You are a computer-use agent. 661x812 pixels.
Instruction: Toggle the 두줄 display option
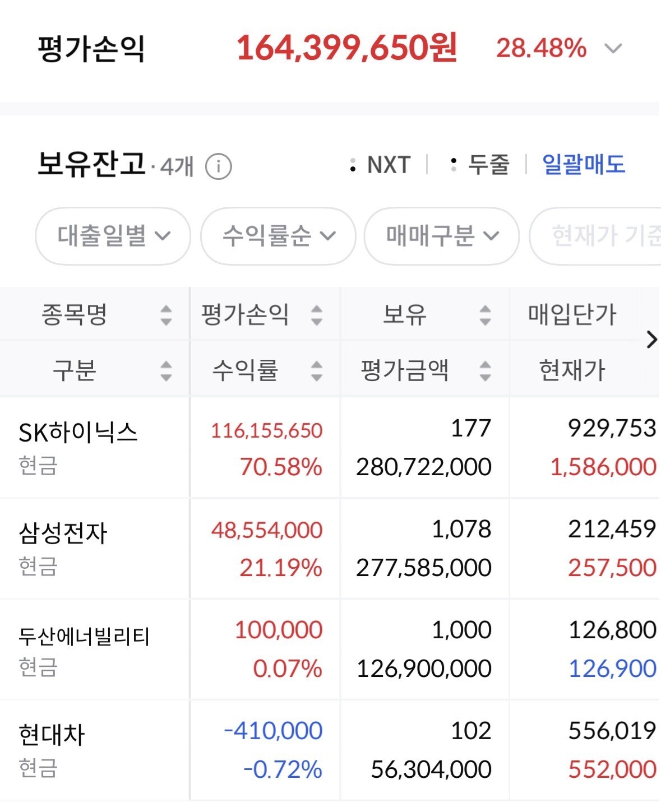480,165
